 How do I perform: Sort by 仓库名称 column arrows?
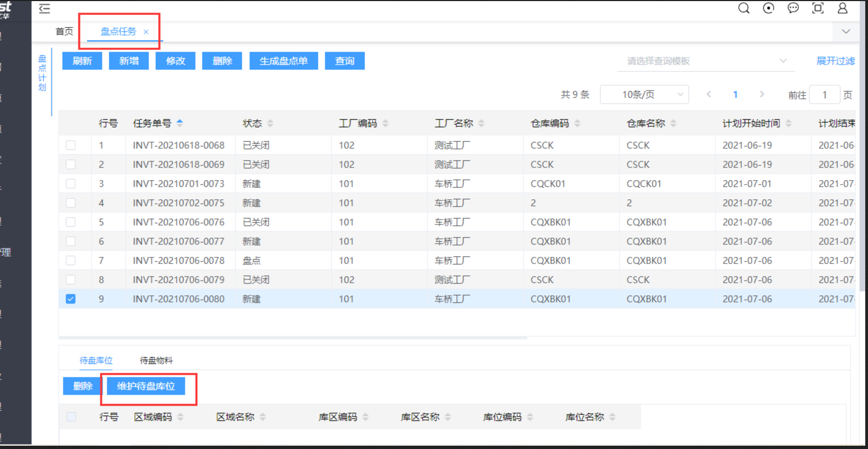[x=673, y=123]
